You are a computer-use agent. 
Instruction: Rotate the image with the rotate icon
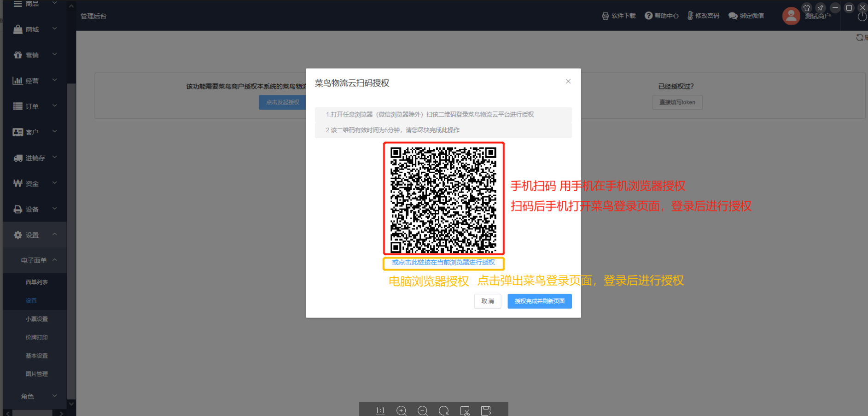[444, 410]
